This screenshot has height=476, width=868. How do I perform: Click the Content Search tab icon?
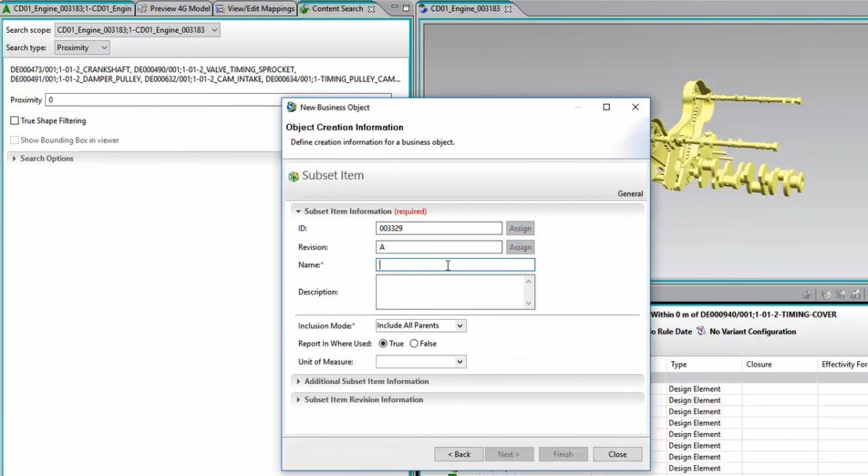click(x=305, y=9)
